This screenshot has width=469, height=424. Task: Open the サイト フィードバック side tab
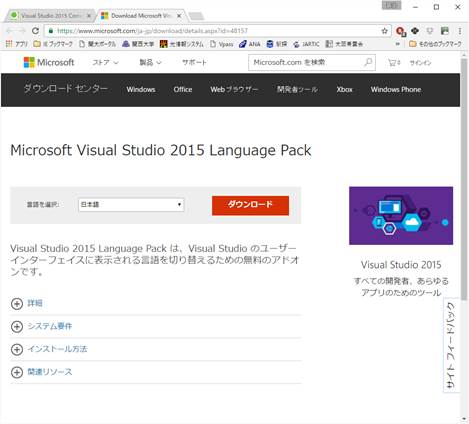[451, 345]
